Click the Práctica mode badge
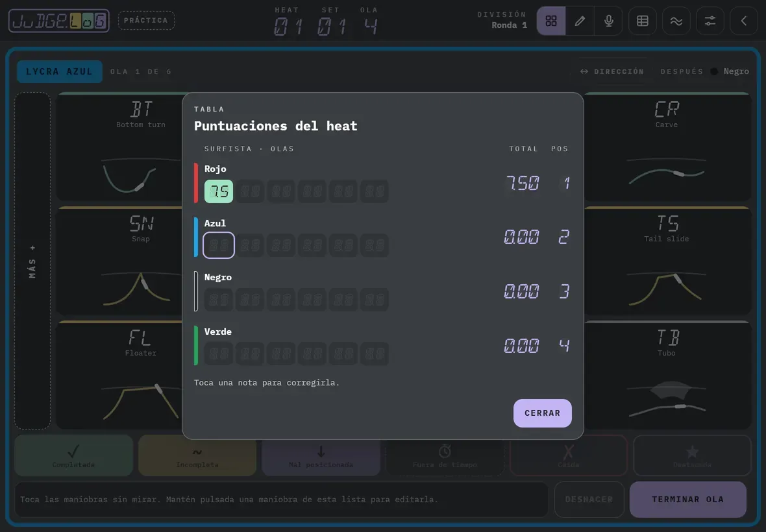 [146, 21]
